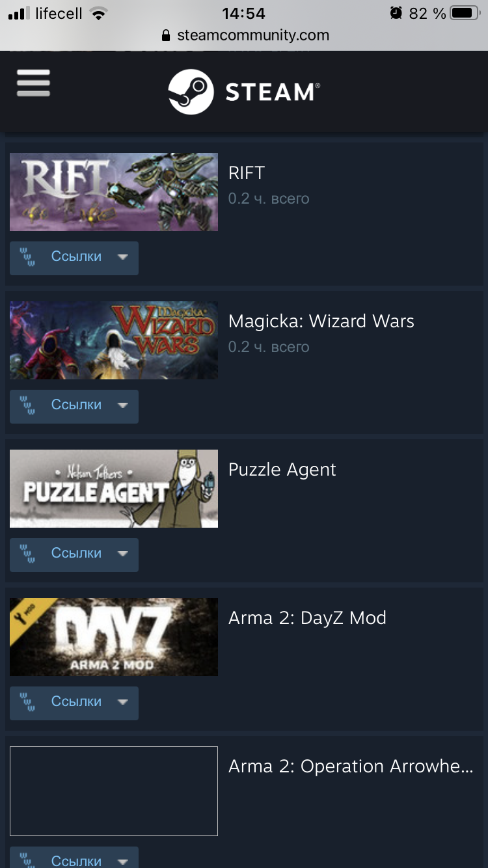Expand Ссылки dropdown arrow for Puzzle Agent

point(122,554)
